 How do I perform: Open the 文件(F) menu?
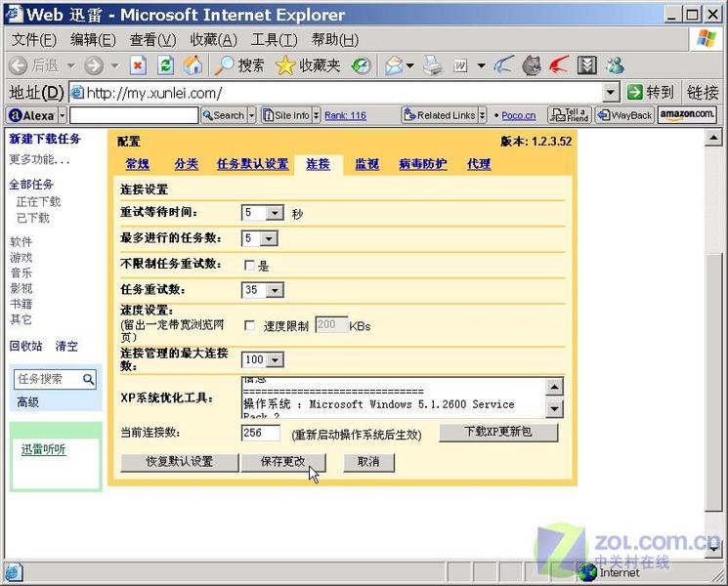click(x=33, y=40)
